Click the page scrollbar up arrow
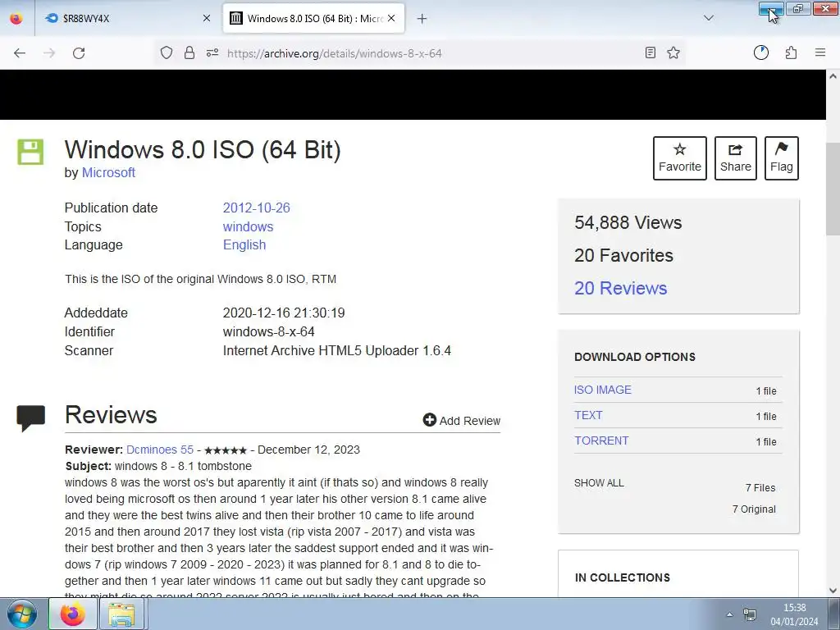Image resolution: width=840 pixels, height=630 pixels. click(x=833, y=76)
